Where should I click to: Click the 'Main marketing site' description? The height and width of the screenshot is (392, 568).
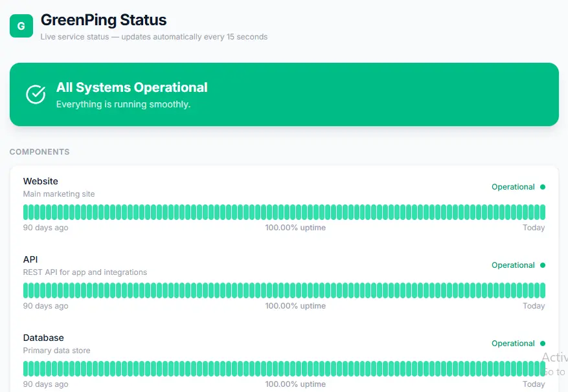coord(59,194)
